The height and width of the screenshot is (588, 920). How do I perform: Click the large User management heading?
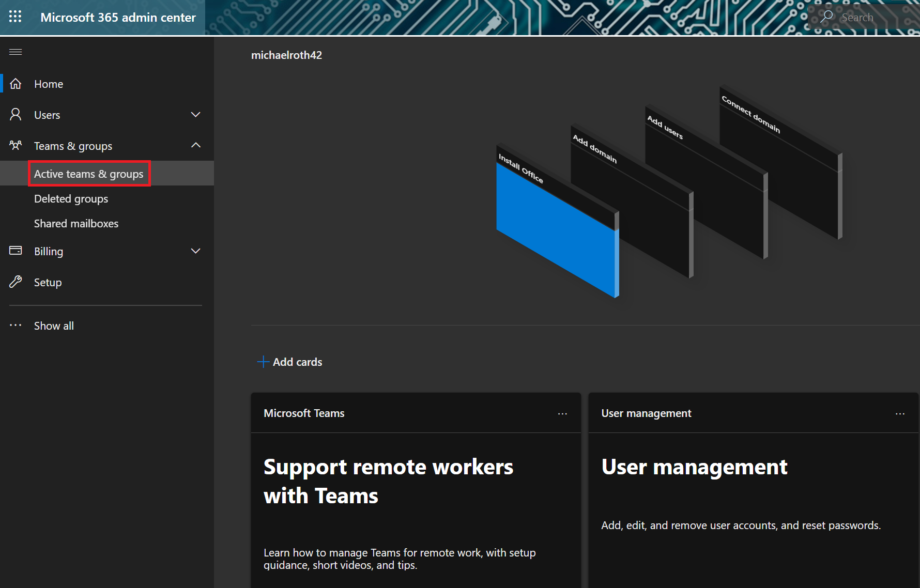click(694, 467)
